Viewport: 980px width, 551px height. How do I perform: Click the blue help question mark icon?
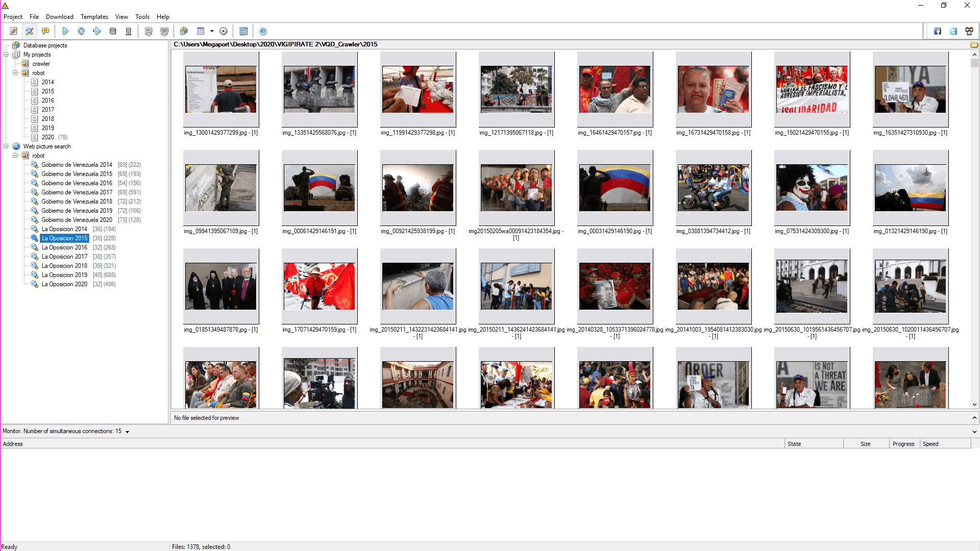pyautogui.click(x=263, y=31)
